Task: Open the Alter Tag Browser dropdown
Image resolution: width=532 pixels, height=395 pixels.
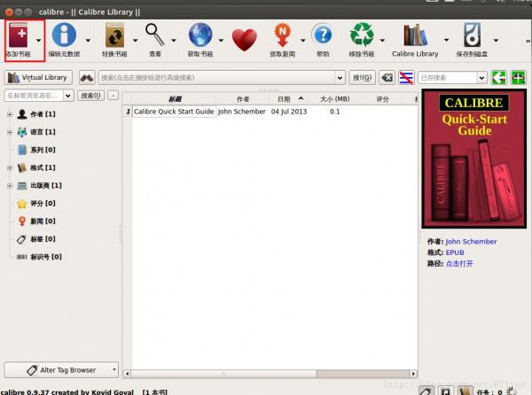Action: pos(61,369)
